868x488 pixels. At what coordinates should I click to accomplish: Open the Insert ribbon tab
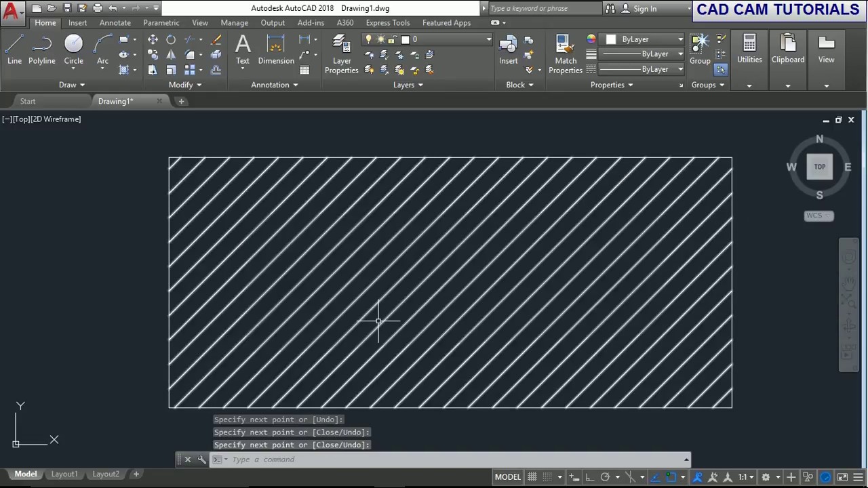point(77,22)
